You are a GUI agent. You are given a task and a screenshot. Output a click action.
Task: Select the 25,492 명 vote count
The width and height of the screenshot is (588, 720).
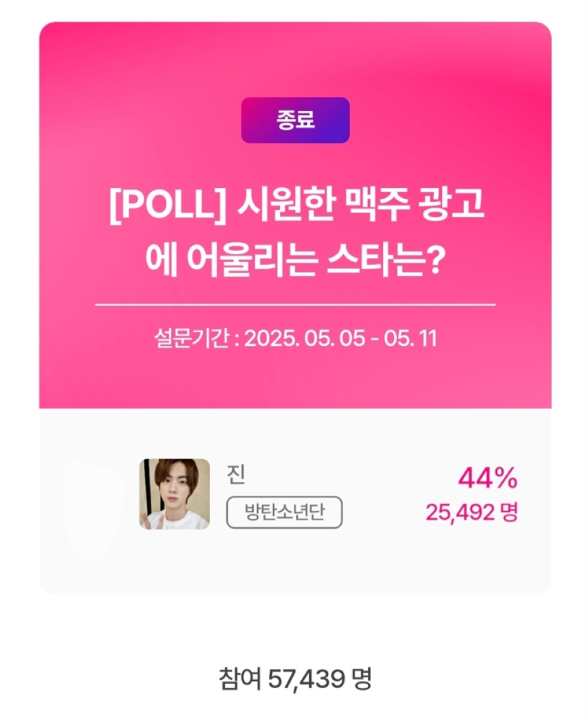pyautogui.click(x=472, y=512)
